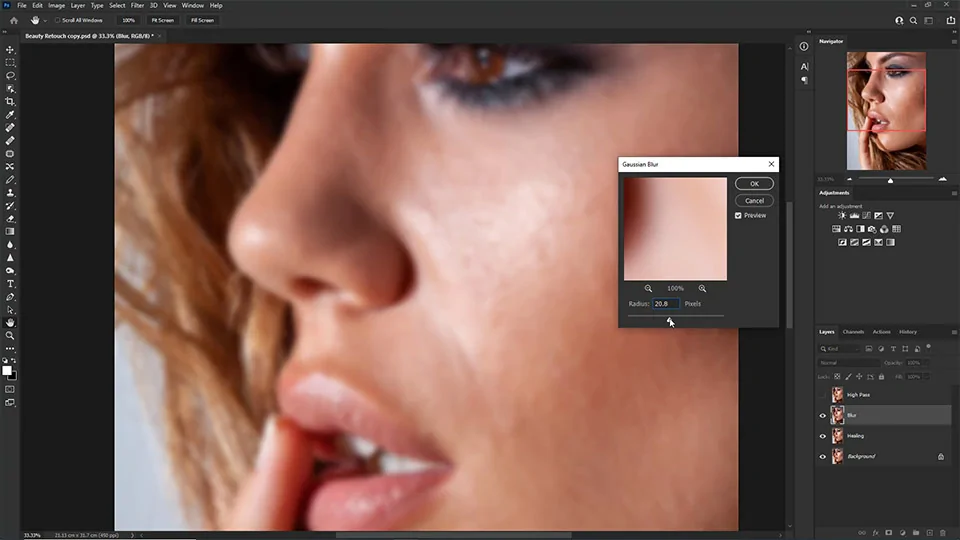Select the Hand tool in the toolbar

coord(10,323)
